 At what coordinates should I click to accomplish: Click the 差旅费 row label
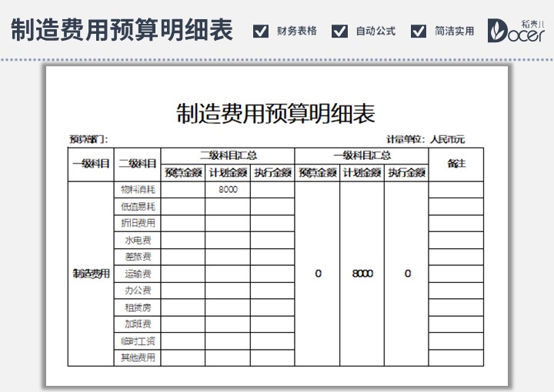(137, 257)
